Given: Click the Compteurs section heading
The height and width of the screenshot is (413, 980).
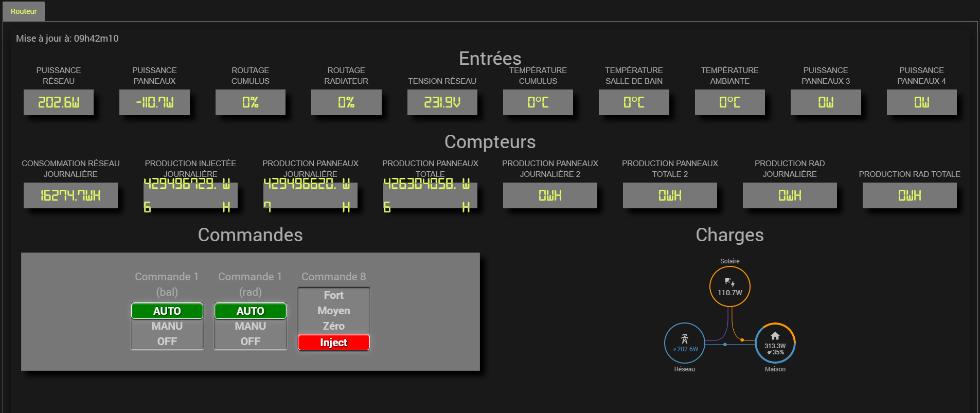Looking at the screenshot, I should [490, 142].
